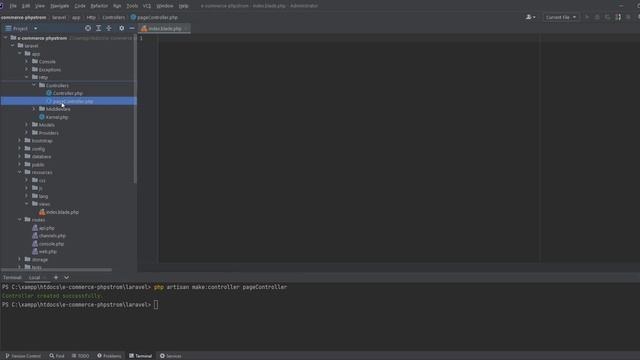
Task: Click the locate-current-file target icon in Project panel
Action: (x=88, y=28)
